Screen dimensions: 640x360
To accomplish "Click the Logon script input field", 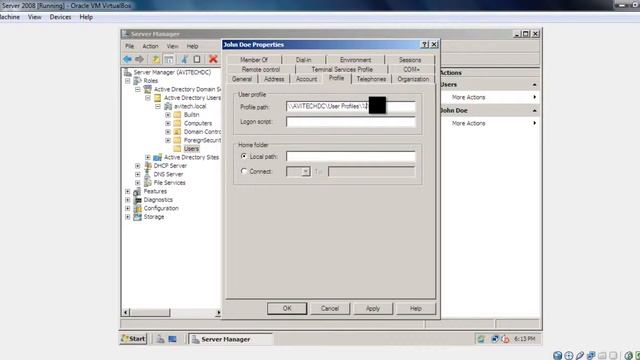I will pyautogui.click(x=351, y=122).
